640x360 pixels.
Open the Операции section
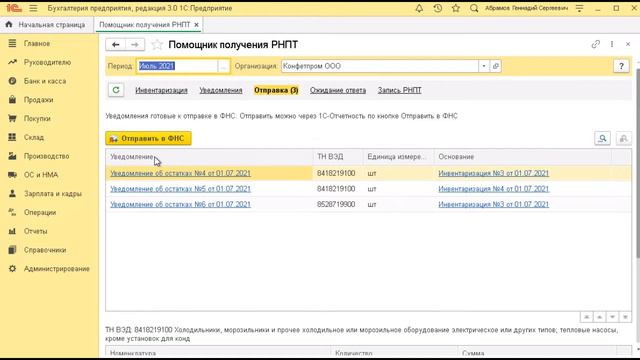click(40, 212)
